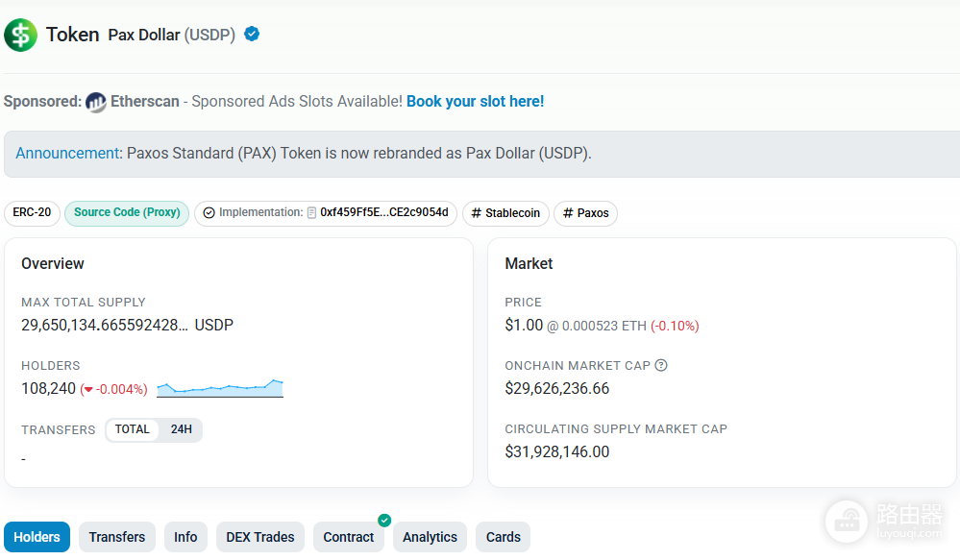
Task: Click the holders change (-0.004%)
Action: click(114, 389)
